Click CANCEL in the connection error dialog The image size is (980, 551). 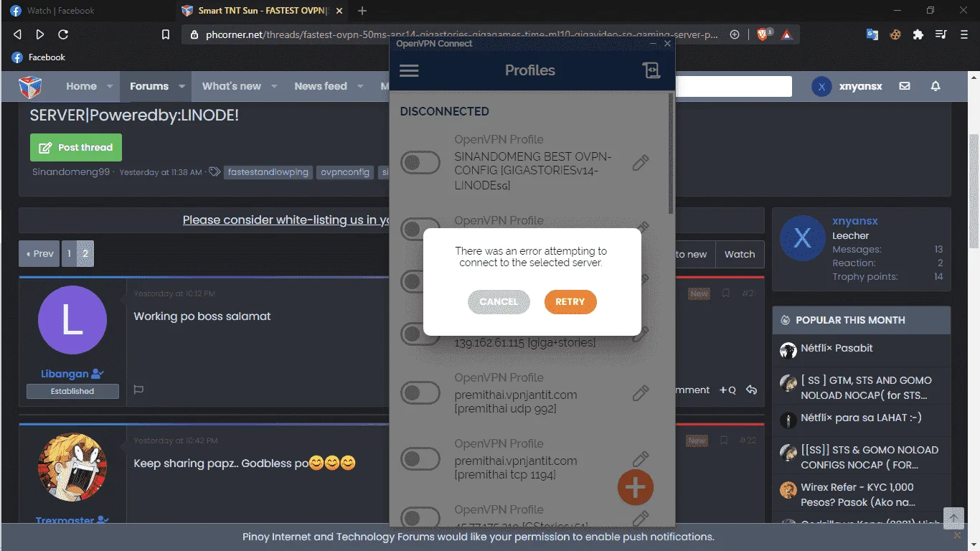499,302
